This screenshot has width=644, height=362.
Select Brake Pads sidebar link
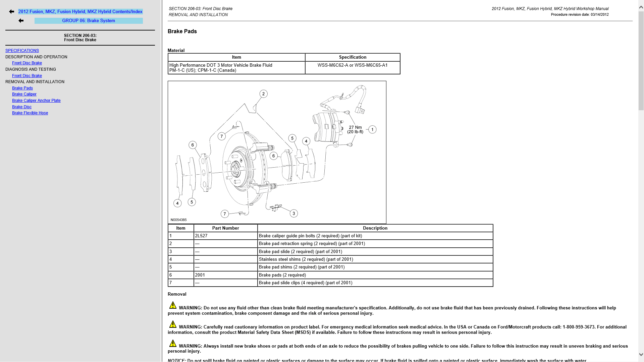pos(22,88)
